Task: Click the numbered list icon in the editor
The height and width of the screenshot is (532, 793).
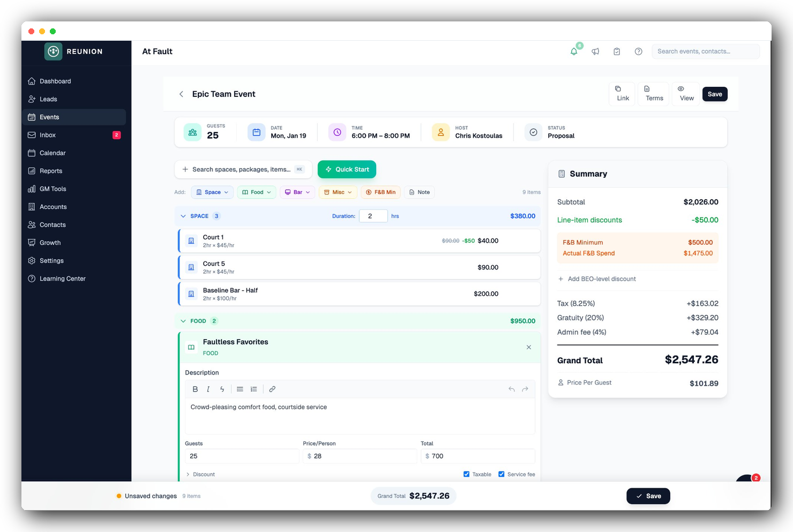Action: pyautogui.click(x=253, y=389)
